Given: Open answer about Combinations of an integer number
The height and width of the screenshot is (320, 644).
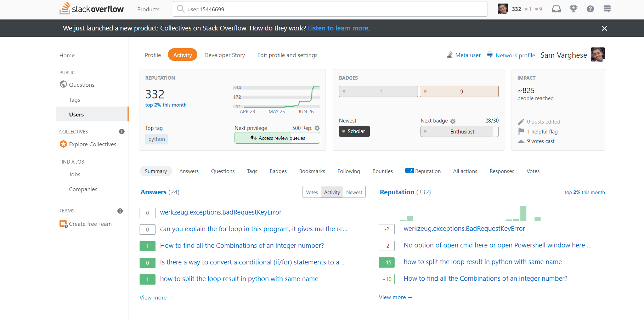Looking at the screenshot, I should [242, 245].
